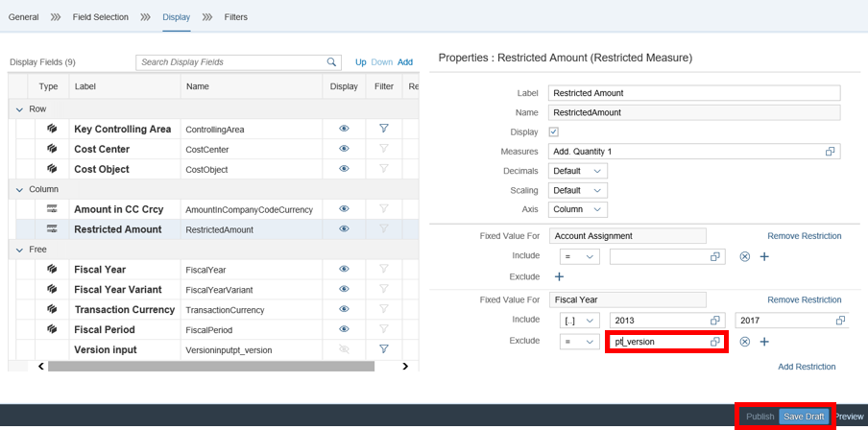868x430 pixels.
Task: Collapse the Row group
Action: point(20,109)
